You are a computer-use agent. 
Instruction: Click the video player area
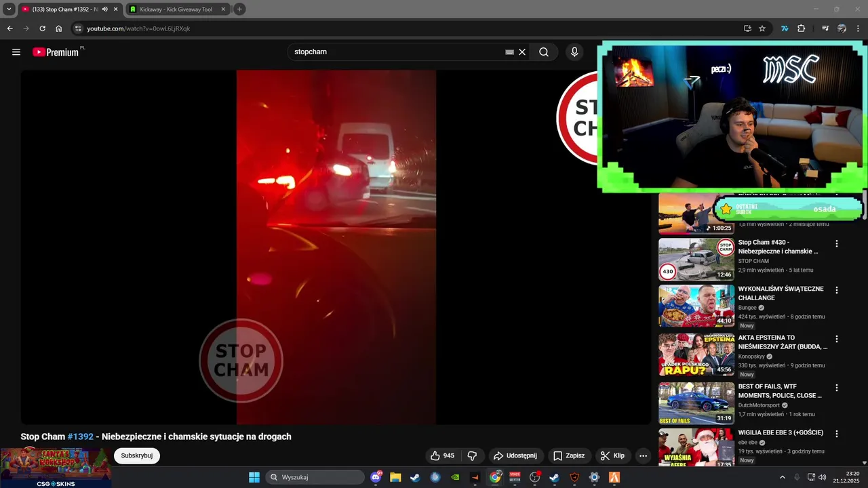click(x=336, y=247)
